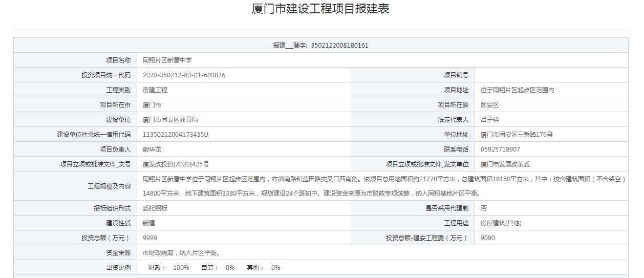Click the 建设性质 label

(x=118, y=223)
